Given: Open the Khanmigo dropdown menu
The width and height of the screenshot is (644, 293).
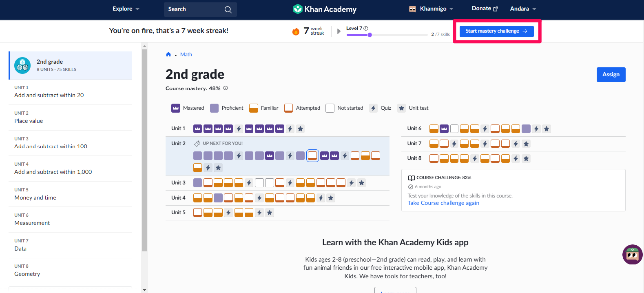Looking at the screenshot, I should pyautogui.click(x=436, y=9).
